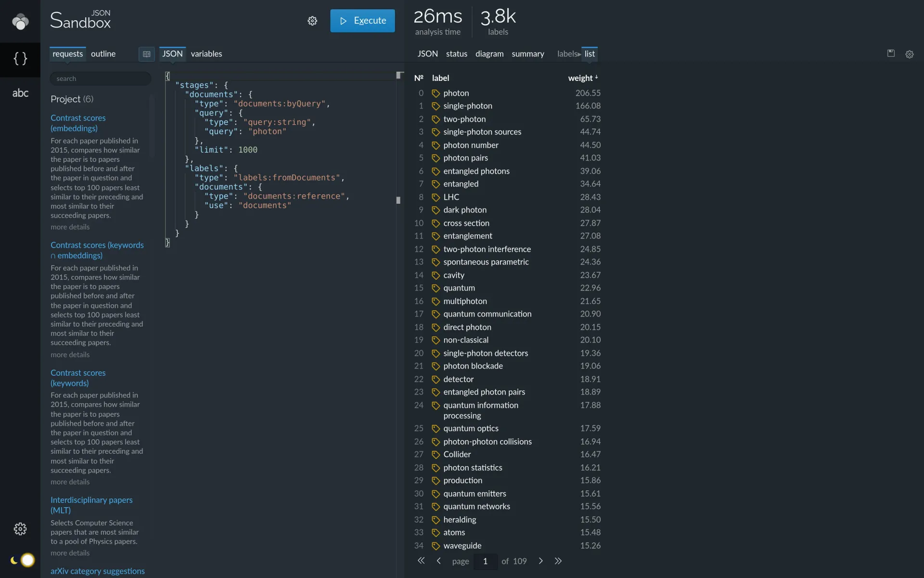Open application settings gear in sidebar
This screenshot has height=578, width=924.
click(20, 529)
